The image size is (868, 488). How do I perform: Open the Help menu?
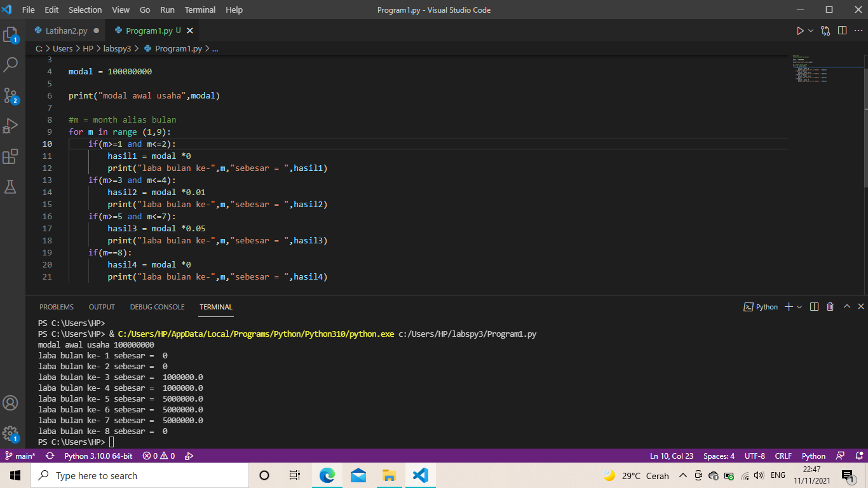[234, 10]
